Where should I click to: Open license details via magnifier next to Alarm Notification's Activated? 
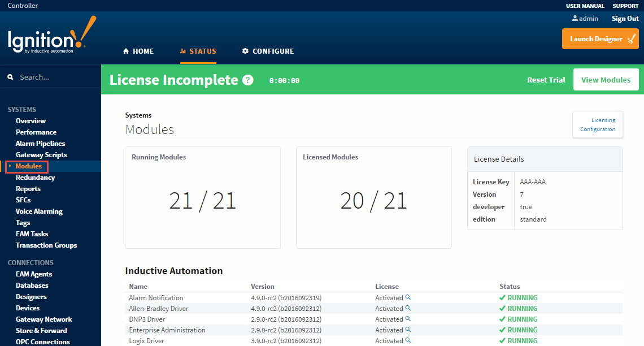408,297
